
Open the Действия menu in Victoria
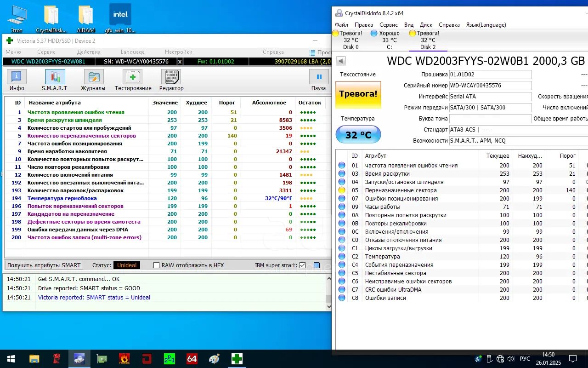tap(89, 52)
